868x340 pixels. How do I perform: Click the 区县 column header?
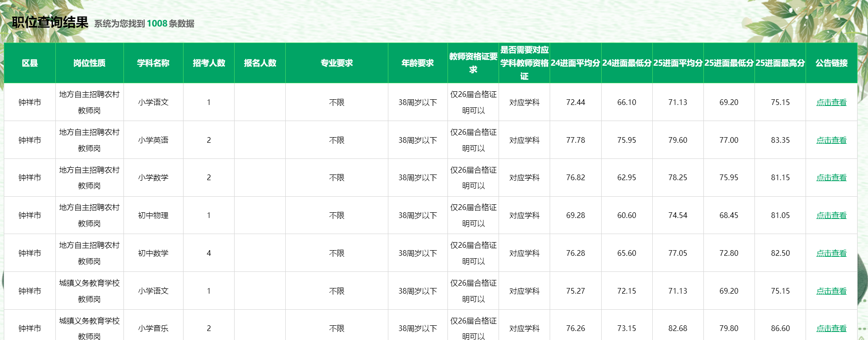tap(30, 63)
